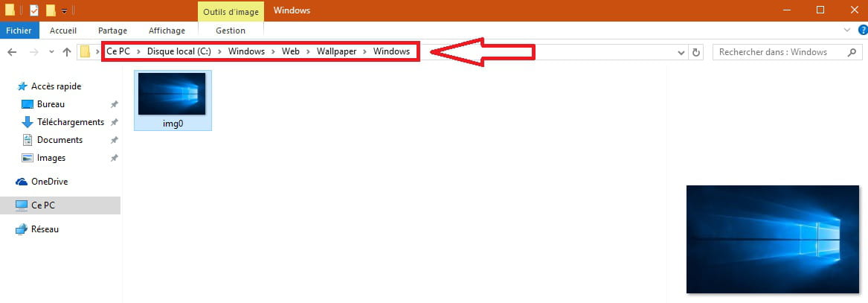Open the Gestion tab under Outils d'image
This screenshot has height=303, width=868.
(231, 31)
